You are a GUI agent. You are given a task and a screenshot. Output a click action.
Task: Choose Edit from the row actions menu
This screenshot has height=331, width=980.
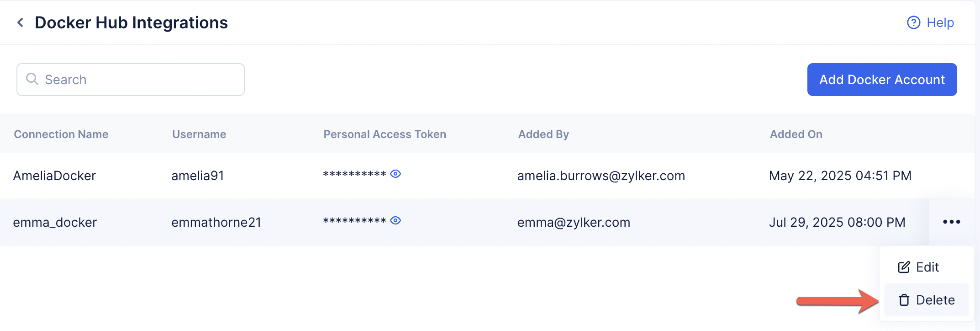(x=927, y=267)
